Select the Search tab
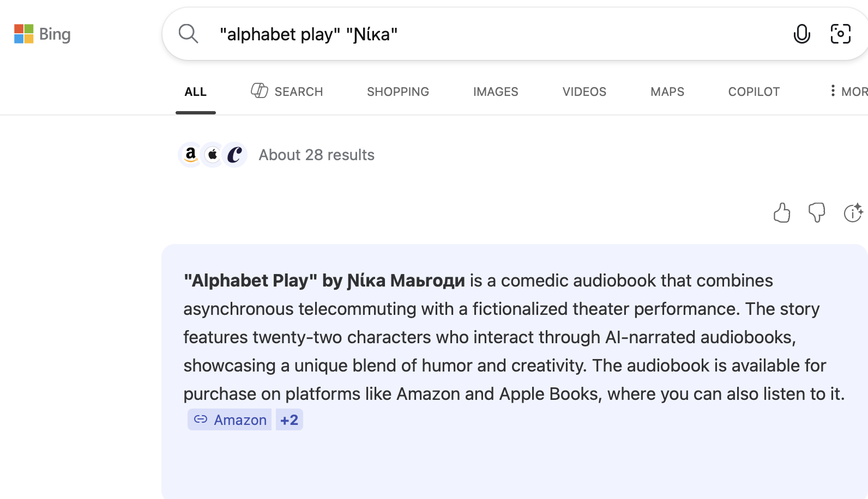The height and width of the screenshot is (499, 868). click(287, 92)
